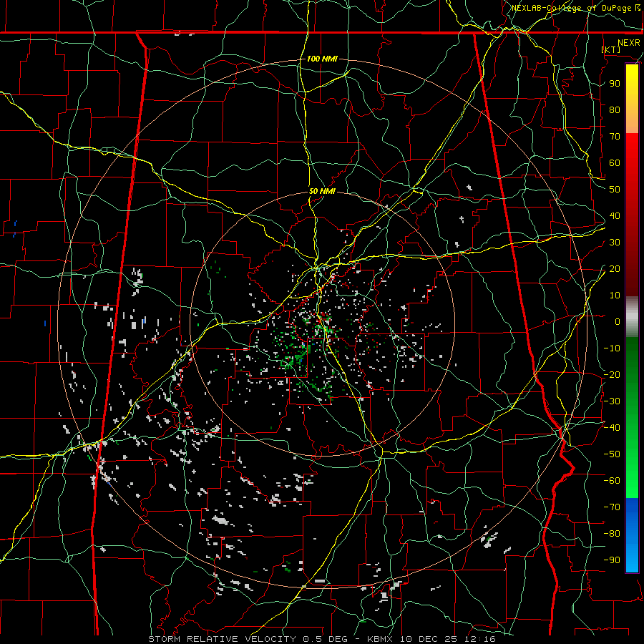644x644 pixels.
Task: Click the -60 value on velocity scale
Action: coord(612,481)
